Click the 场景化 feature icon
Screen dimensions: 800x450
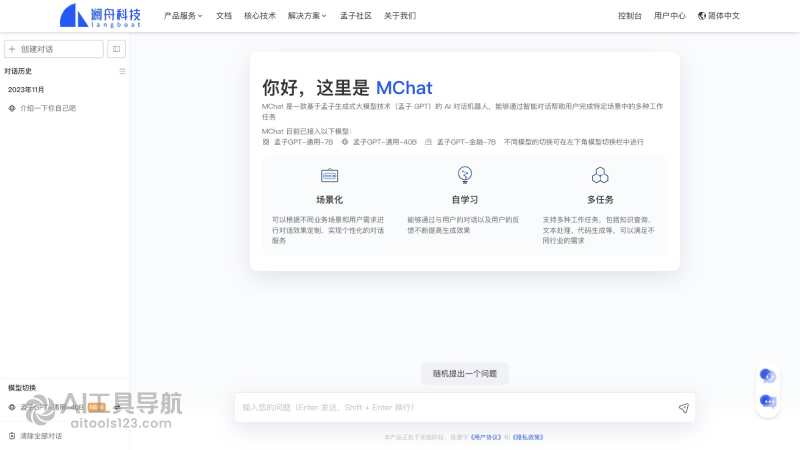coord(330,176)
